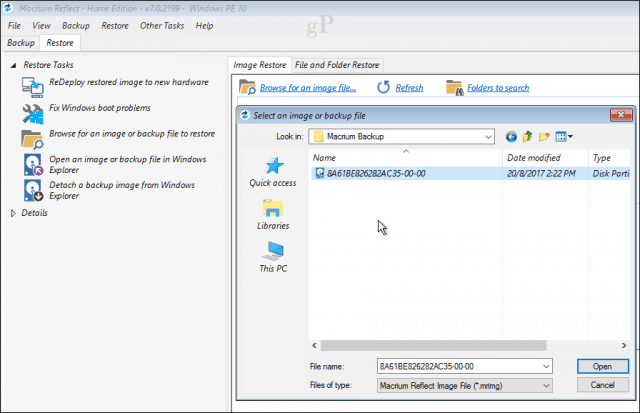Click Browse for an image or backup file to restore
640x413 pixels.
coord(132,134)
